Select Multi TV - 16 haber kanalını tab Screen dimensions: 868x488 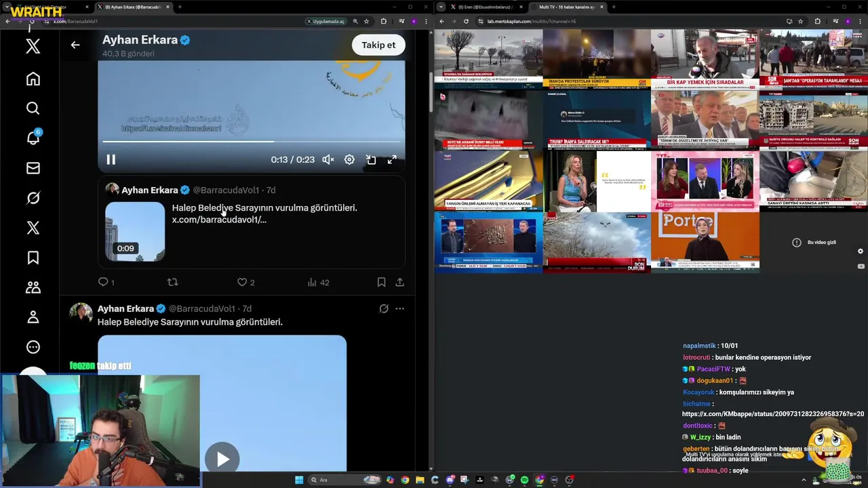[567, 7]
